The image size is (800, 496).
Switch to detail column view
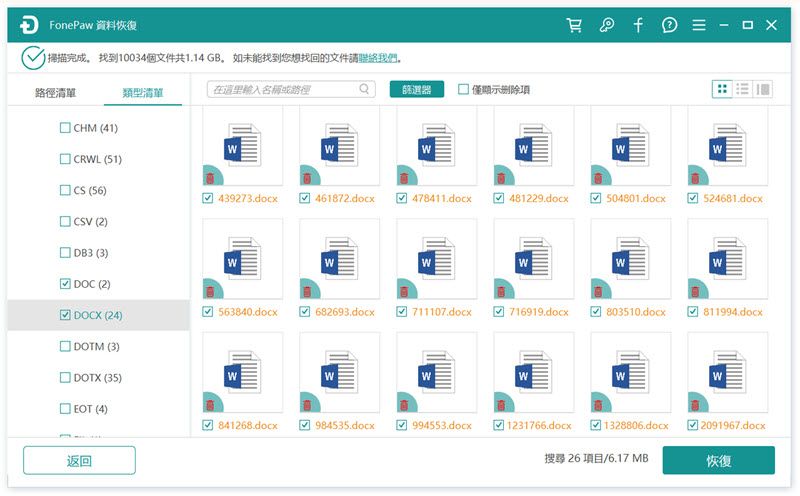click(x=763, y=89)
